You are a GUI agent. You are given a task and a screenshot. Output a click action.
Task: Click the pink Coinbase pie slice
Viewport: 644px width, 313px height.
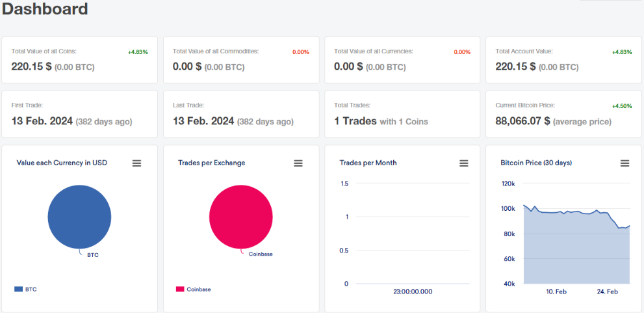tap(240, 217)
